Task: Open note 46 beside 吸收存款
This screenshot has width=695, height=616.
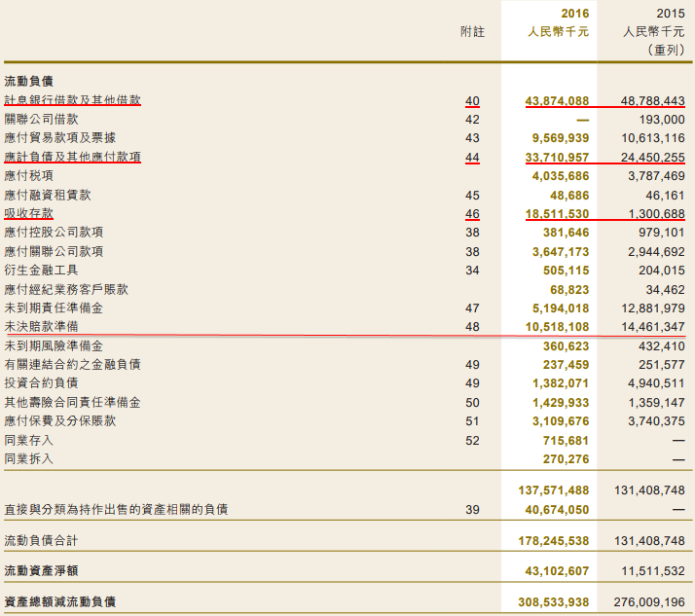Action: click(472, 213)
